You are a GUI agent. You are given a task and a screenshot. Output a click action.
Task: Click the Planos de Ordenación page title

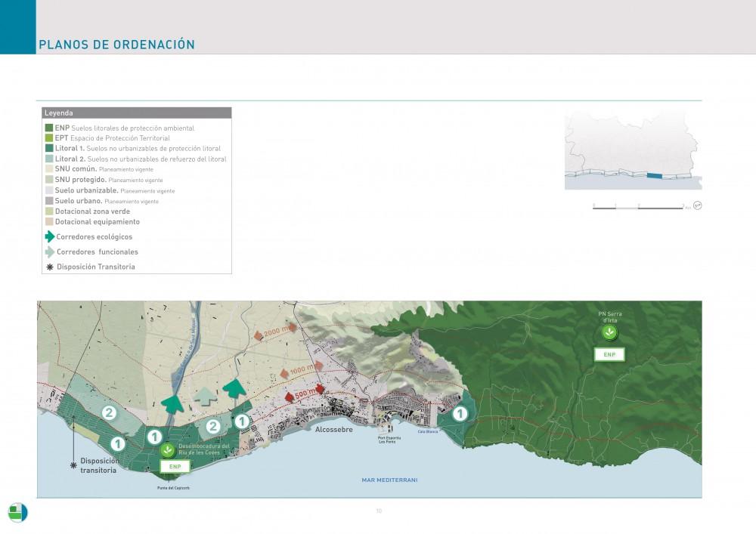coord(116,45)
